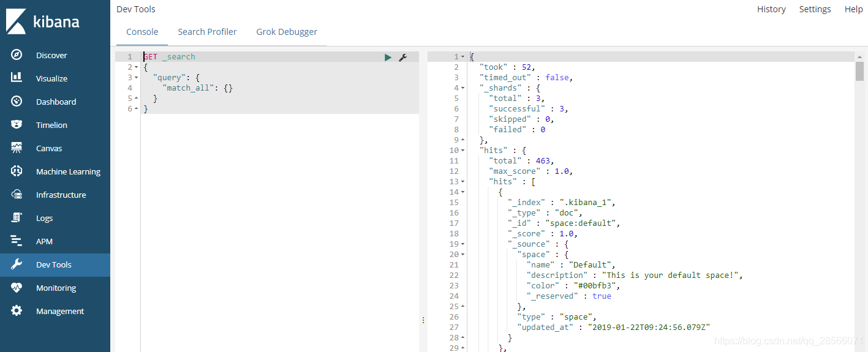Open Discover compass icon

[17, 55]
